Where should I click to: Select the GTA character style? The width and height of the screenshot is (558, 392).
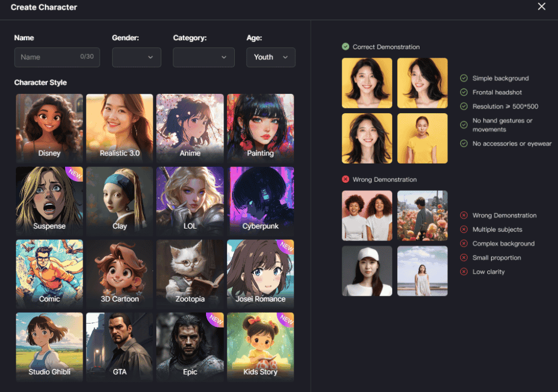119,345
